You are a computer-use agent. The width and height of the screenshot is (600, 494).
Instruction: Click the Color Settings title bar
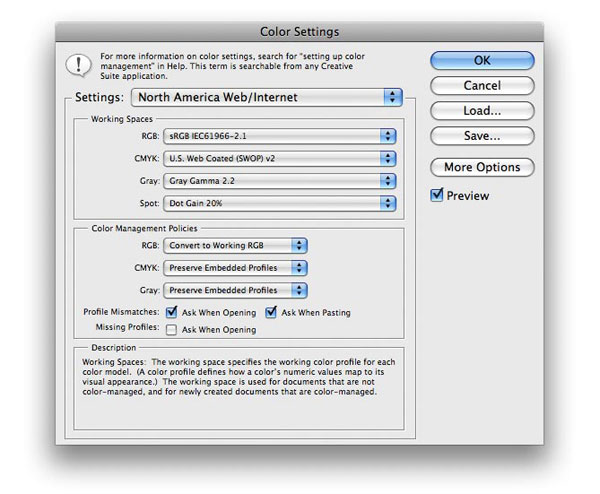[299, 32]
